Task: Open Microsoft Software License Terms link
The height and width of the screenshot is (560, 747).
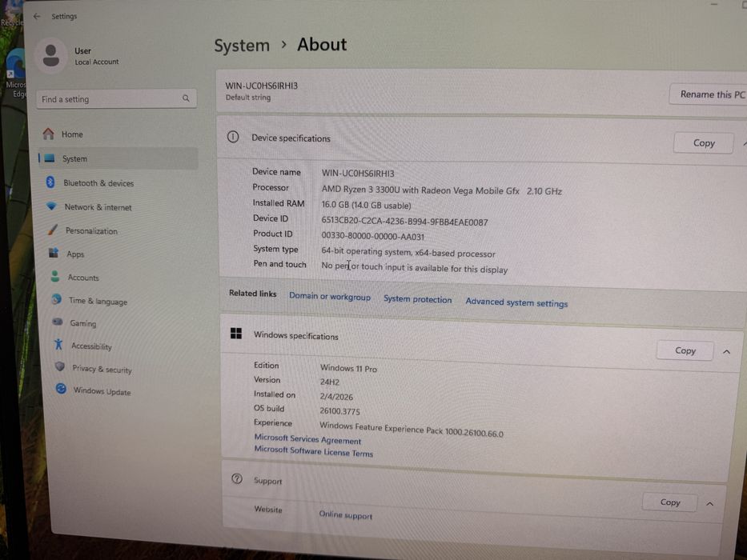Action: [314, 451]
